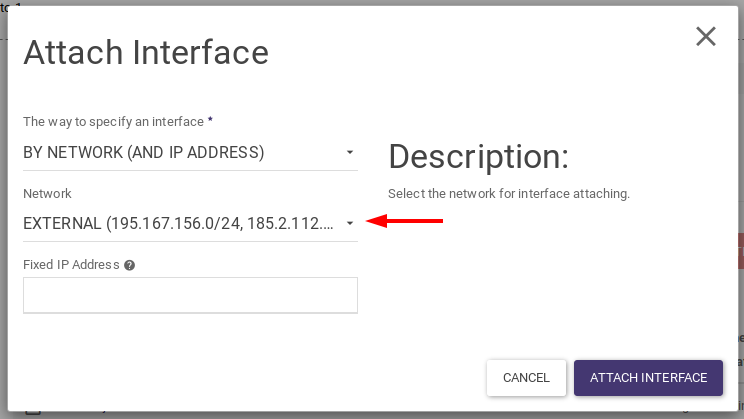This screenshot has width=744, height=419.
Task: Toggle the partially hidden checkbox below dialog
Action: pos(33,412)
